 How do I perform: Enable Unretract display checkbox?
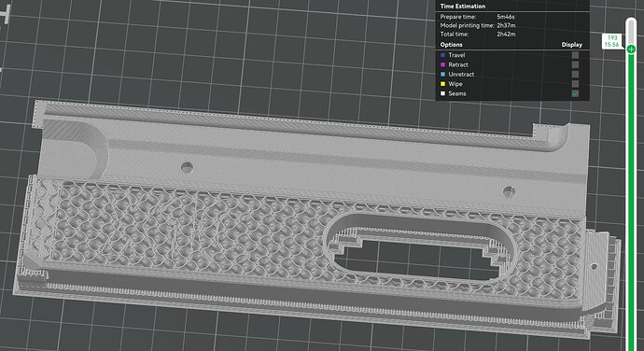point(575,75)
